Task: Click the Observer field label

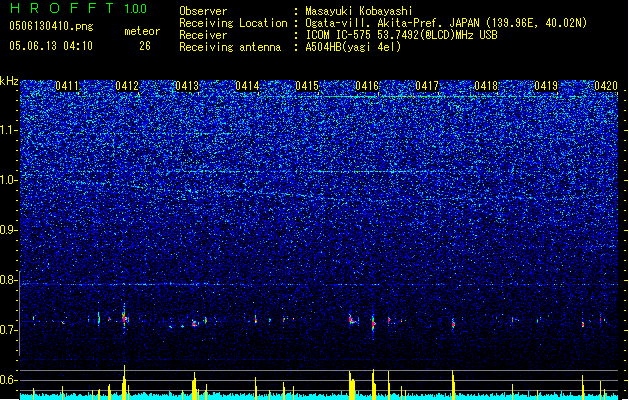Action: coord(203,11)
